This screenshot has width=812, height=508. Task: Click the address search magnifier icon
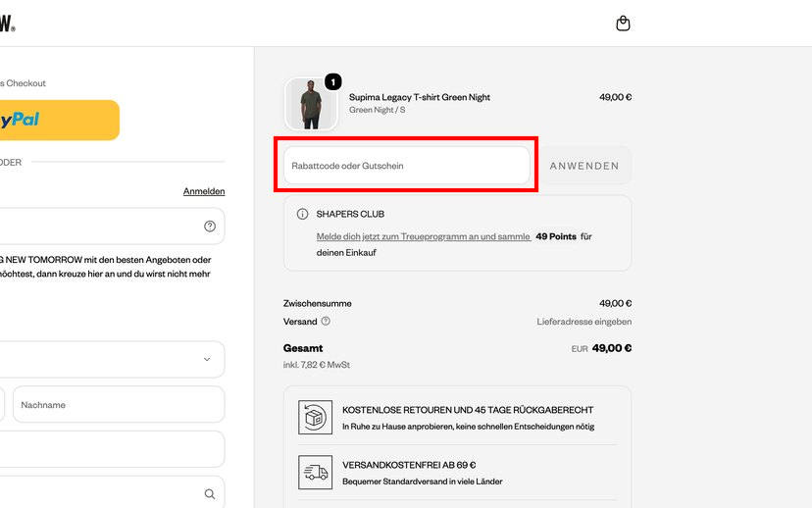pyautogui.click(x=210, y=494)
